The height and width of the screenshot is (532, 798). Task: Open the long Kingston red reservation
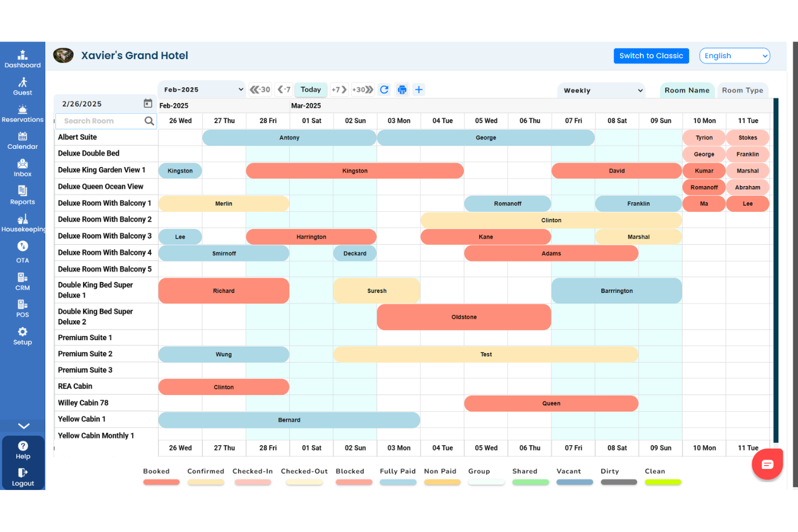[x=355, y=171]
